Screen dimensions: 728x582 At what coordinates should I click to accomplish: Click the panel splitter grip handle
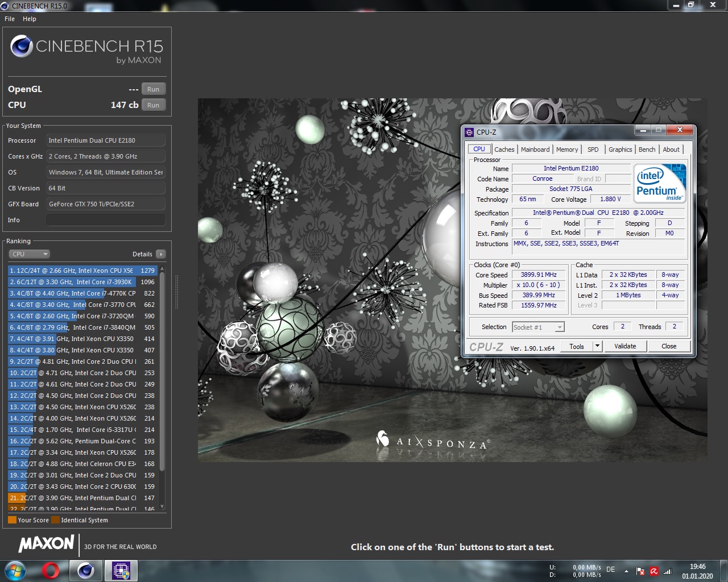click(176, 292)
